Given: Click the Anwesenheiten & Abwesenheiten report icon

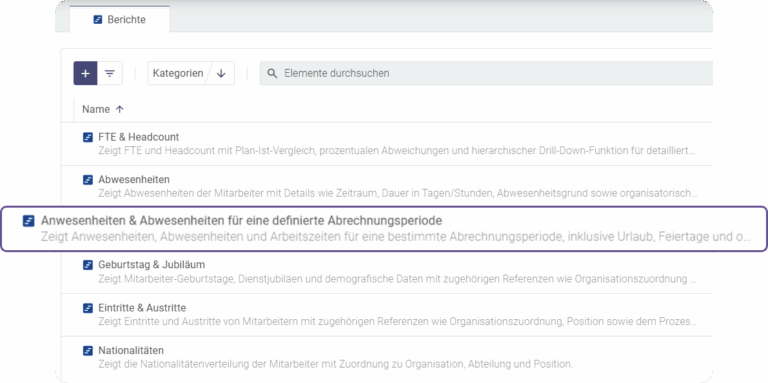Looking at the screenshot, I should pyautogui.click(x=28, y=221).
